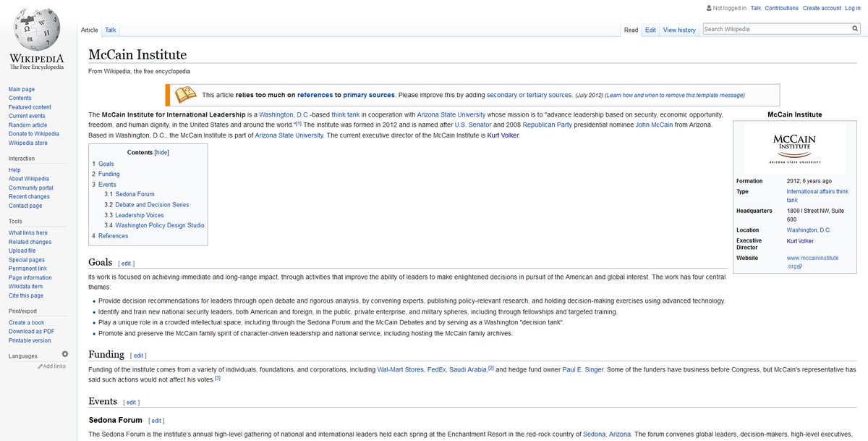Open Kurt Volker link in the intro paragraph
The image size is (868, 441).
[x=503, y=135]
